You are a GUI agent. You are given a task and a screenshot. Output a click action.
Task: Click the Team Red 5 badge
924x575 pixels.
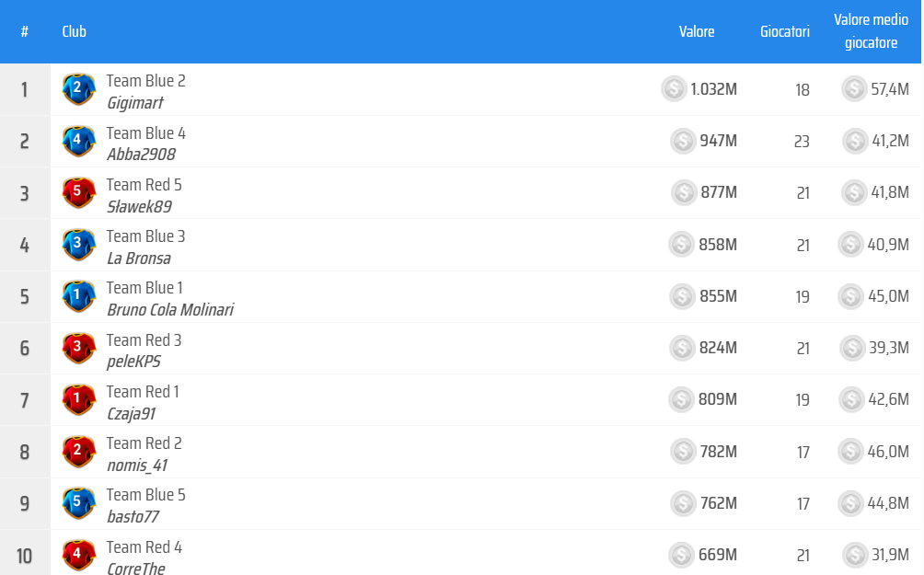78,192
